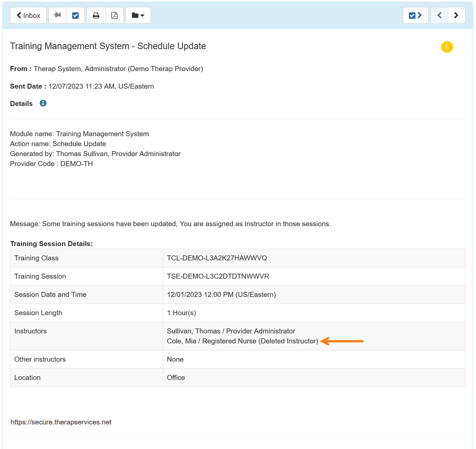The width and height of the screenshot is (476, 449).
Task: Click 'Generated by: Thomas Sullivan, Provider Administrator'
Action: [95, 154]
